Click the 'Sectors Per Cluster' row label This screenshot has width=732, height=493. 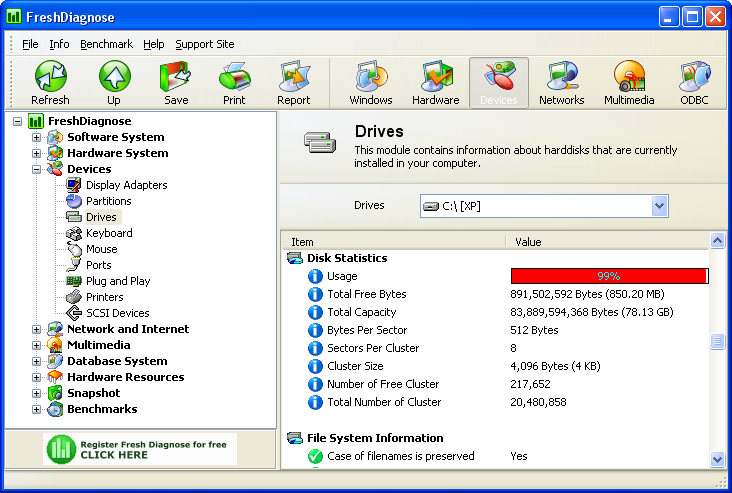pyautogui.click(x=373, y=348)
